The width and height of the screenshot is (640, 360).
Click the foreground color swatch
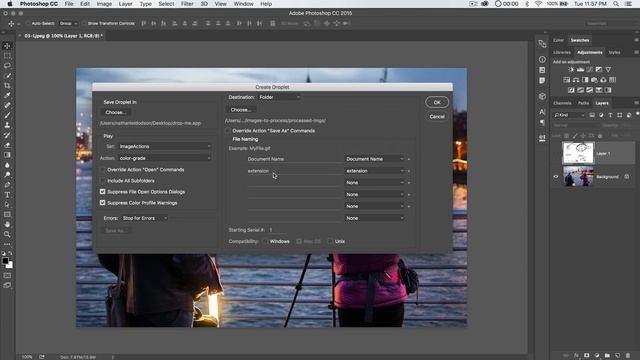[x=5, y=261]
